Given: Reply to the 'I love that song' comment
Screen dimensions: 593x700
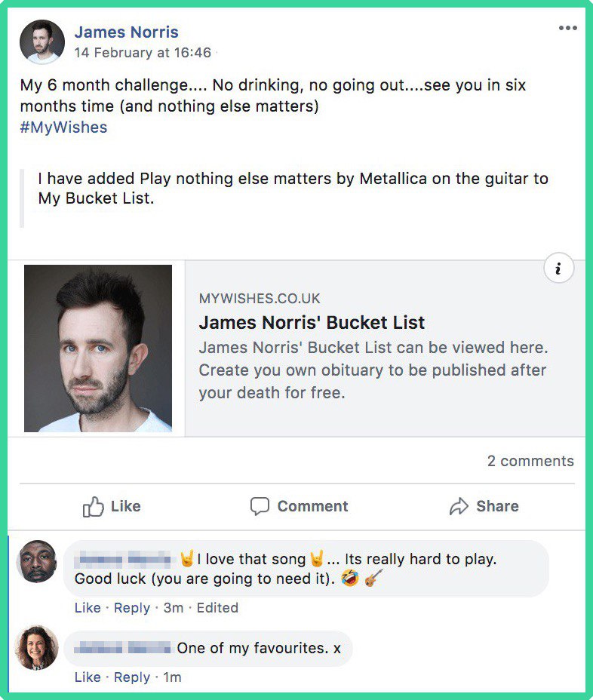Looking at the screenshot, I should pyautogui.click(x=132, y=607).
